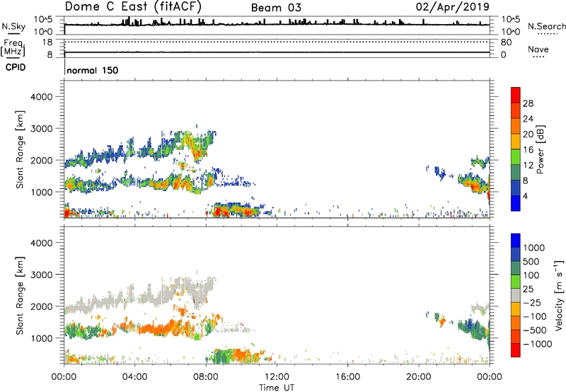
Task: Pick the gray -25 to 25 Velocity segment
Action: [516, 295]
